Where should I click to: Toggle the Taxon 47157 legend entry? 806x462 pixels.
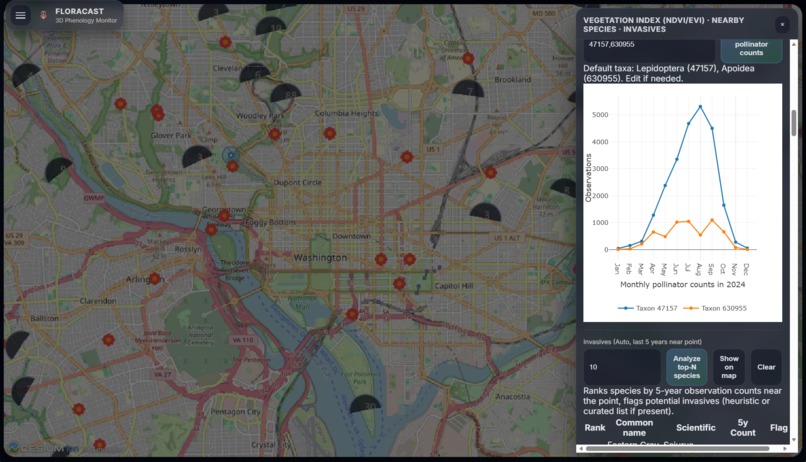tap(648, 308)
